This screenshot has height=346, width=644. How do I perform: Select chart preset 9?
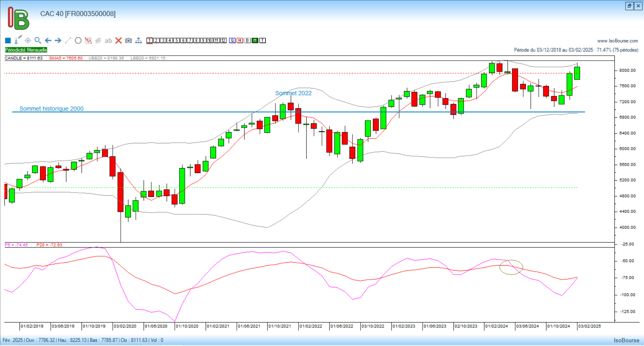pyautogui.click(x=203, y=41)
